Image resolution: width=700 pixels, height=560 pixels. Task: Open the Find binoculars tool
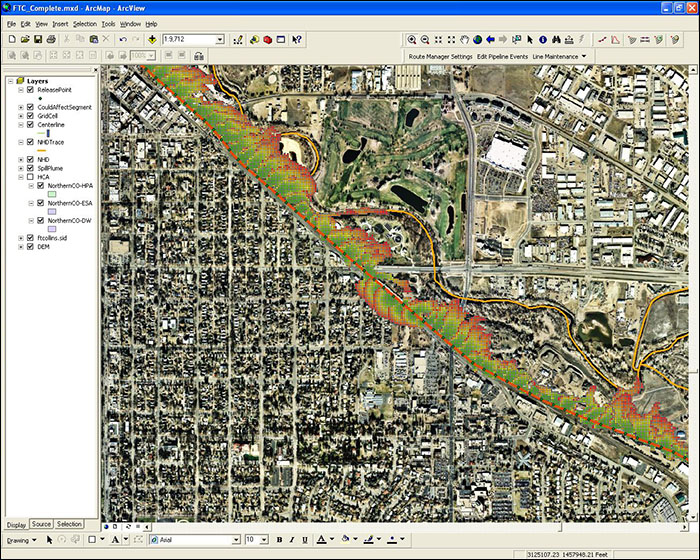pos(556,40)
